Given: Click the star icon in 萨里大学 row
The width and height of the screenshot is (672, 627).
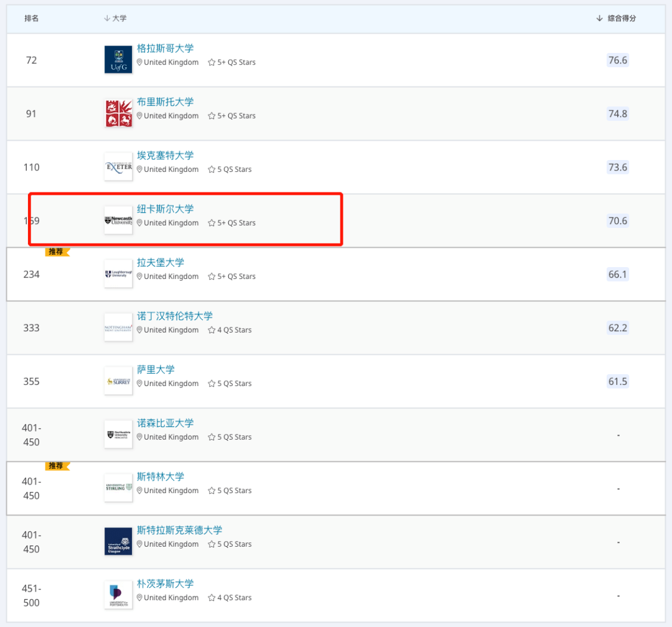Looking at the screenshot, I should point(212,384).
